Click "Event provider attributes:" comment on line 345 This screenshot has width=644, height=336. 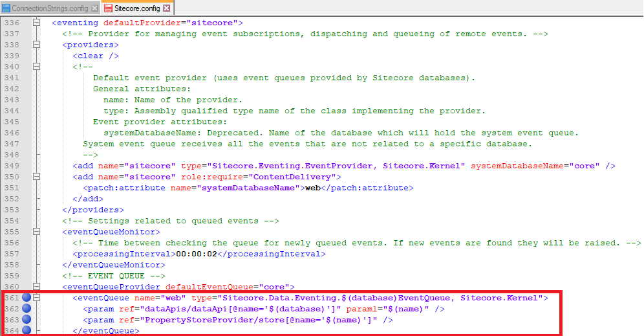pos(160,122)
